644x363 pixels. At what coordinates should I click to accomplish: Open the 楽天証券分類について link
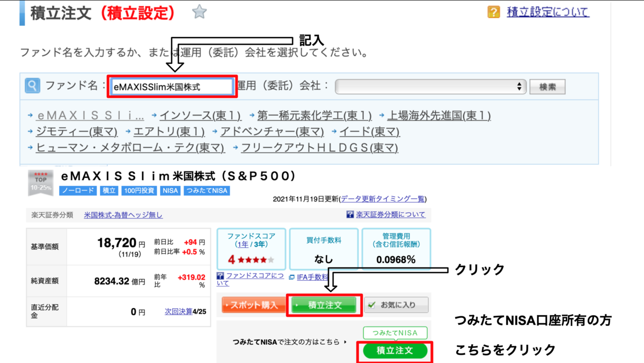click(391, 215)
